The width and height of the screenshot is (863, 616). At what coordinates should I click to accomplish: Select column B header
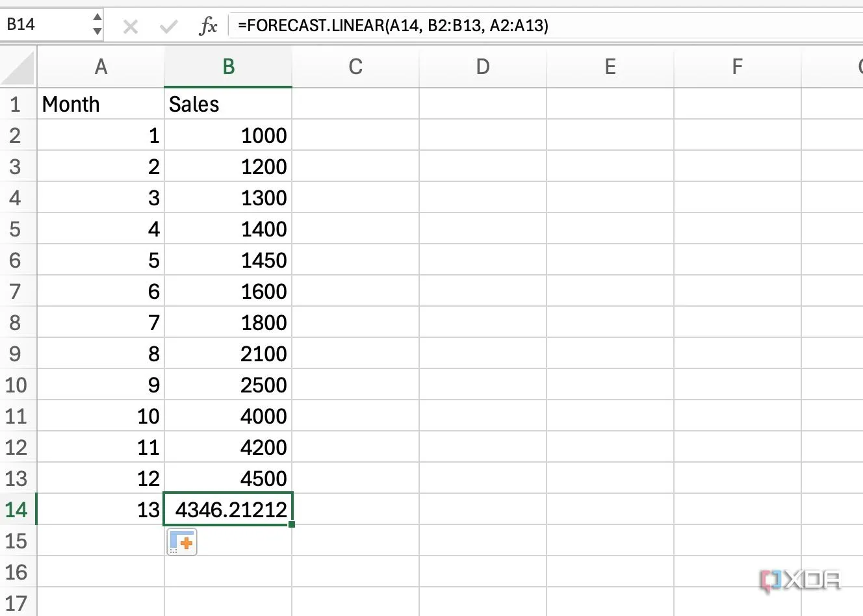coord(228,67)
